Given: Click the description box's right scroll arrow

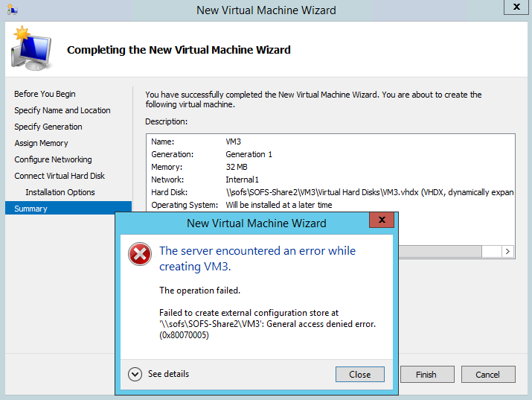Looking at the screenshot, I should (508, 252).
